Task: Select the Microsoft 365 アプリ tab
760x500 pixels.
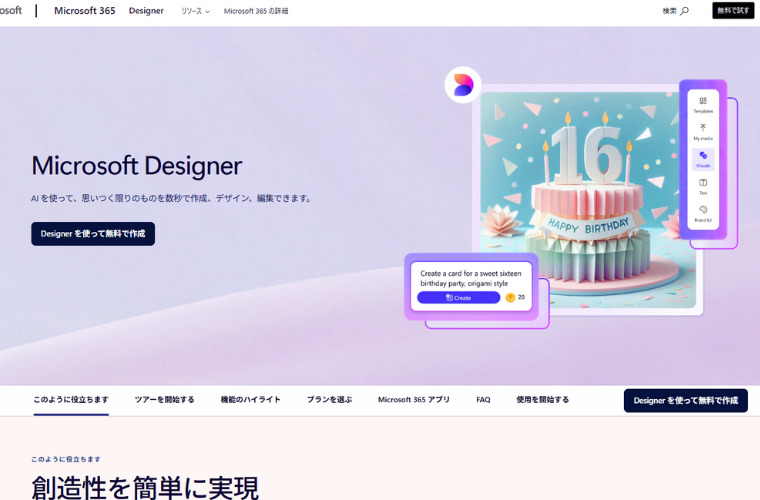Action: [x=414, y=400]
